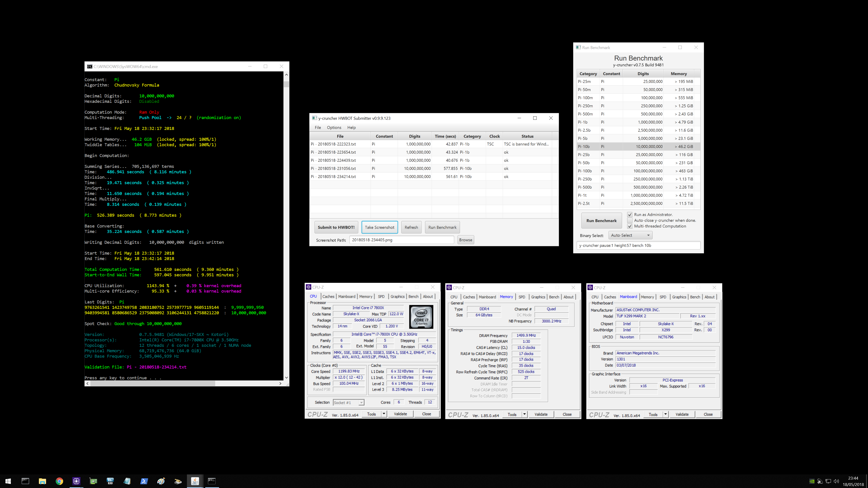Select the Pi - 20180518-234214.txt result row
868x488 pixels.
pos(434,176)
